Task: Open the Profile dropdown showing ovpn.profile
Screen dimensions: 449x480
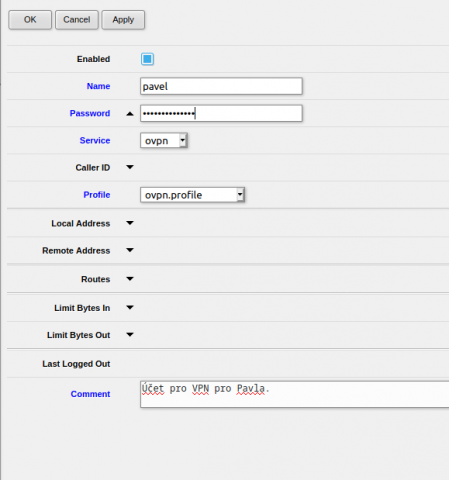Action: point(192,195)
